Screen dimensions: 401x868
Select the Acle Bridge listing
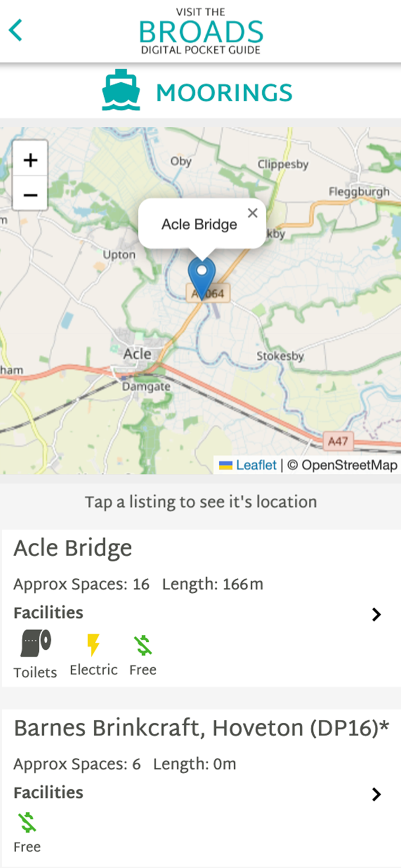[x=73, y=548]
